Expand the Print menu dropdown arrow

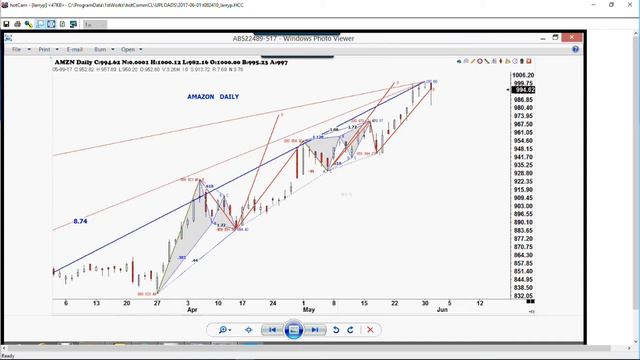57,49
